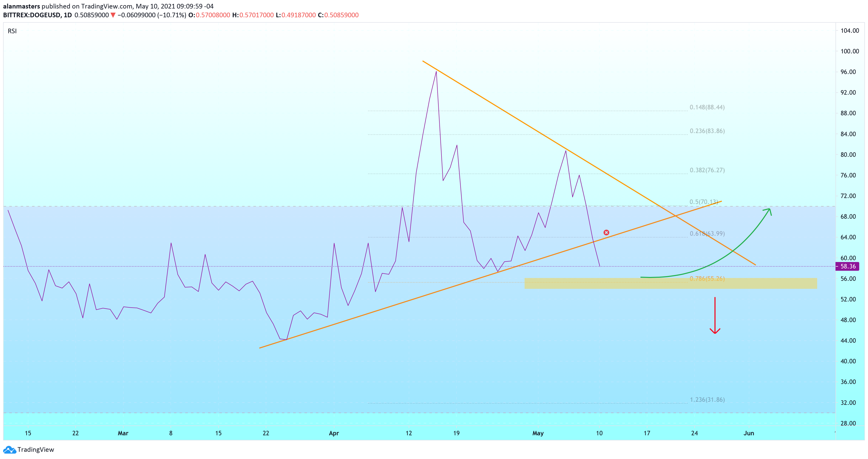Click the 0.382(76.27) Fibonacci label

coord(707,170)
